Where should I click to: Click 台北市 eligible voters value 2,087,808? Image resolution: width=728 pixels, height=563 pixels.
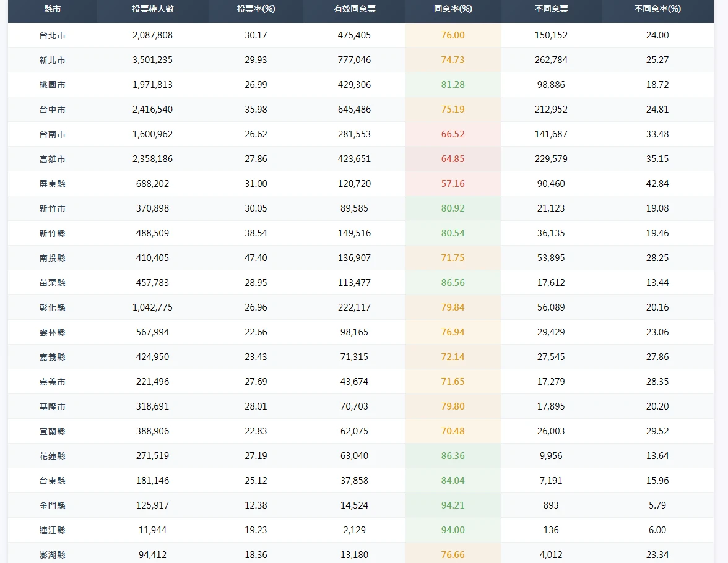(152, 35)
